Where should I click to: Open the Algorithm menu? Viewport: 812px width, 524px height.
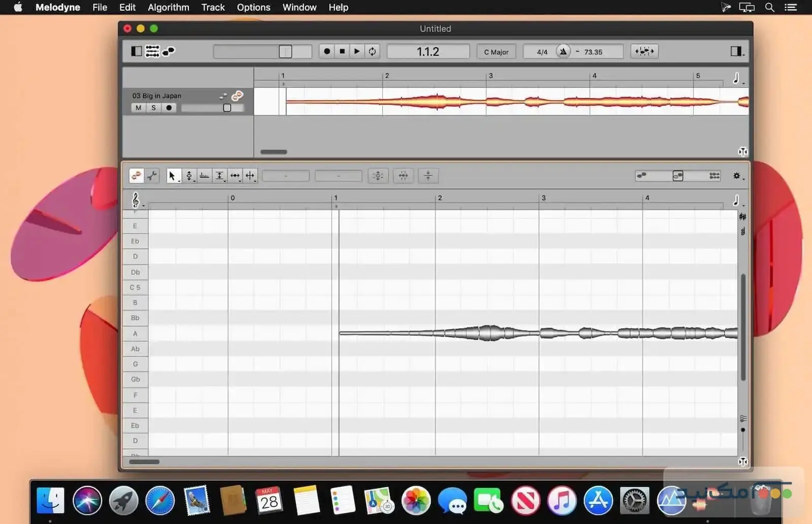point(168,7)
